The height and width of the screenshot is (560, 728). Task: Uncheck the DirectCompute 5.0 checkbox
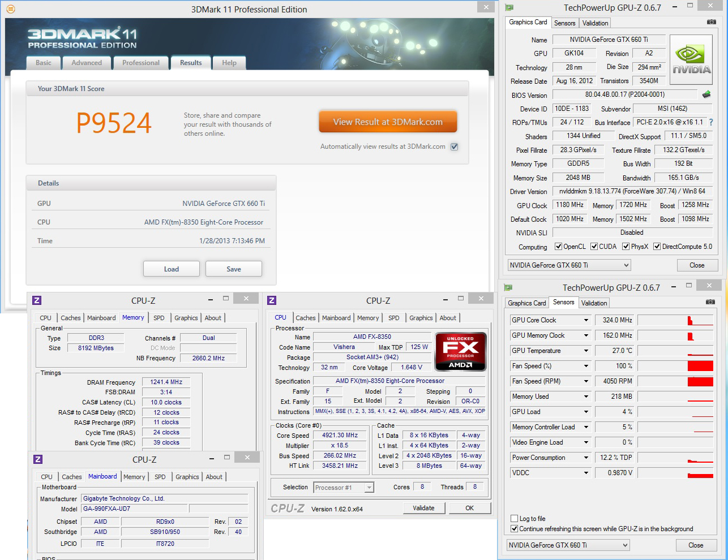657,247
